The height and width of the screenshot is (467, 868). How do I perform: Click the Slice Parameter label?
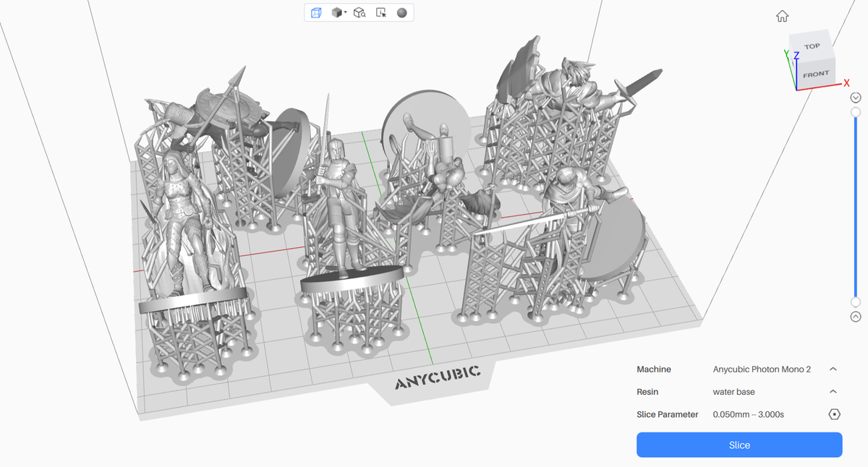tap(668, 414)
